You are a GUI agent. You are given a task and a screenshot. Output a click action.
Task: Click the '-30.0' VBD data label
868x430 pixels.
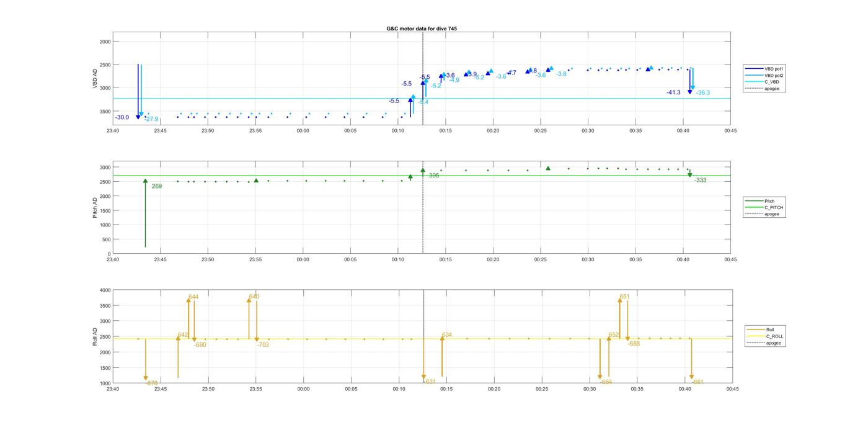(x=122, y=117)
